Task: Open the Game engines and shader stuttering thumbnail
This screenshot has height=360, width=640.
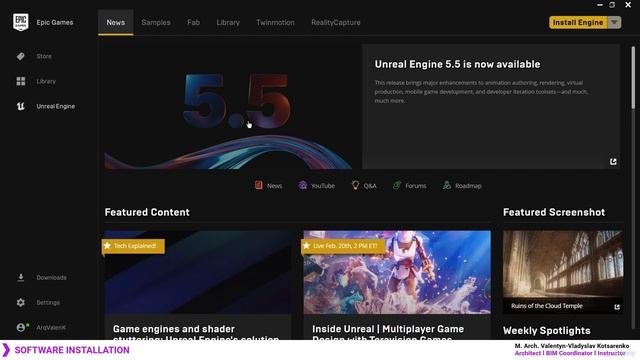Action: click(198, 272)
